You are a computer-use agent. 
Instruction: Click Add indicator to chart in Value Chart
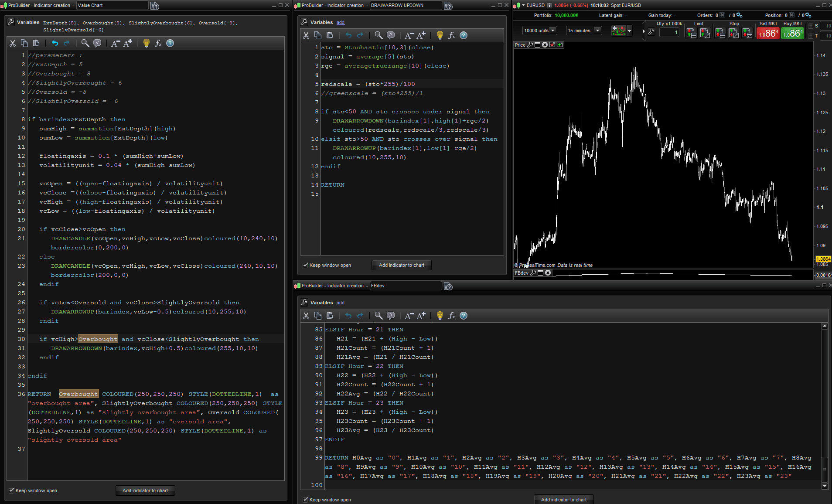coord(145,490)
